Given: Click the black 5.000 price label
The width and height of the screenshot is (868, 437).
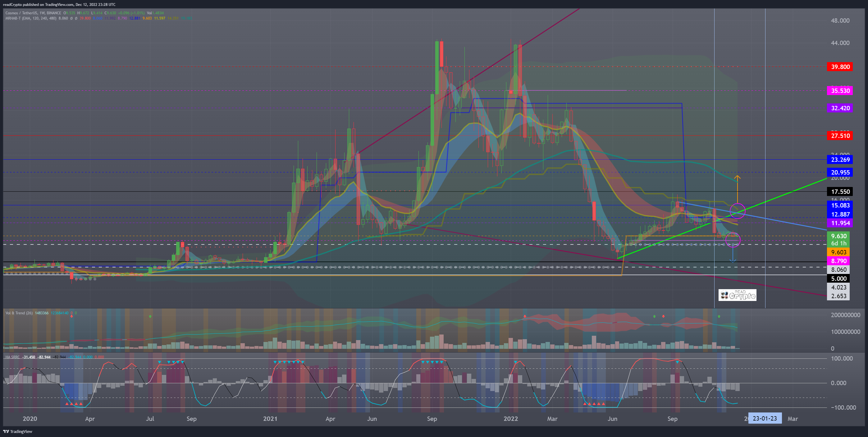Looking at the screenshot, I should click(x=838, y=279).
